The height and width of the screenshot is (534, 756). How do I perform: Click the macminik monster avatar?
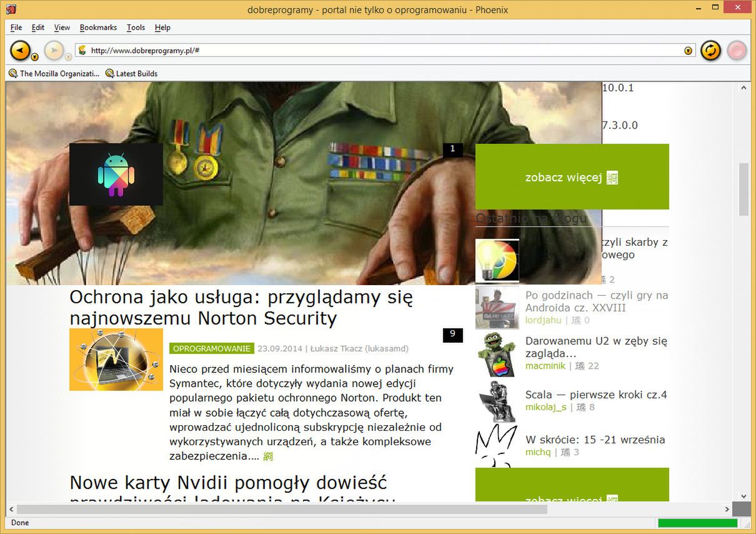pos(497,353)
